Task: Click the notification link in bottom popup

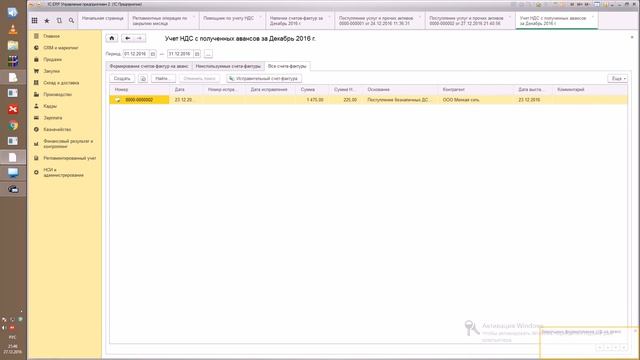Action: (x=581, y=332)
